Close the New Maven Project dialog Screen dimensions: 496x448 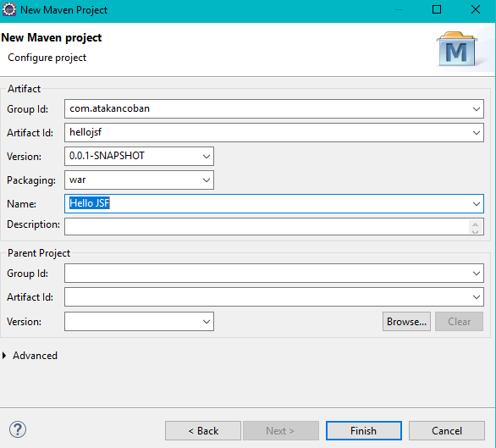(x=476, y=9)
